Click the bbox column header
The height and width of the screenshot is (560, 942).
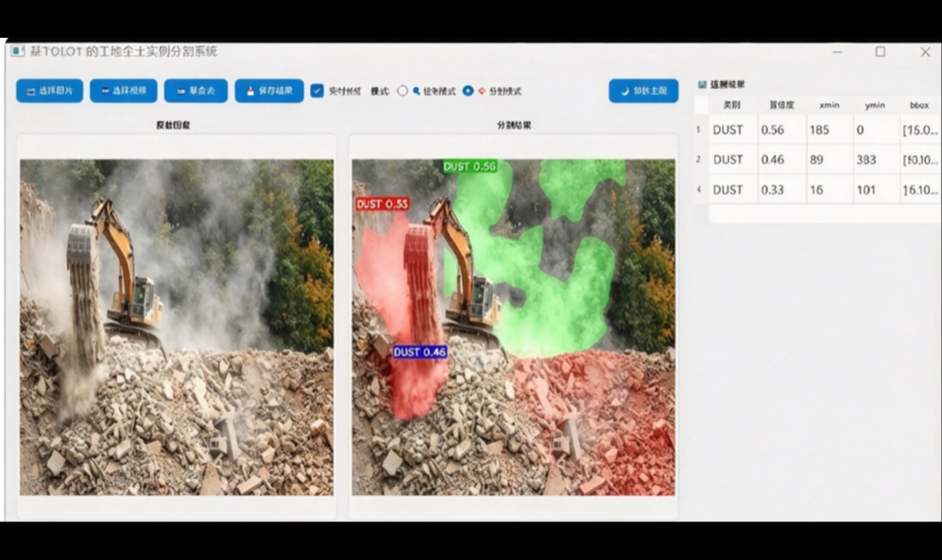[919, 105]
